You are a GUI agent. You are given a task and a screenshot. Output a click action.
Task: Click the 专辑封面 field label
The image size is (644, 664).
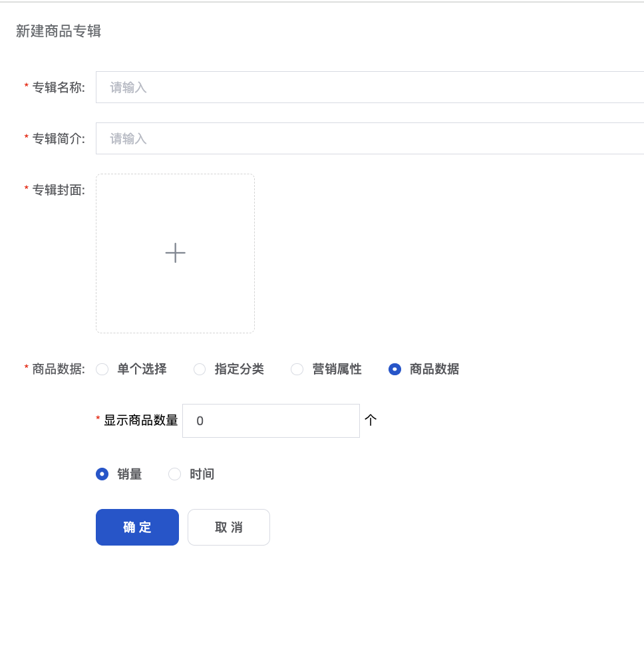(59, 190)
